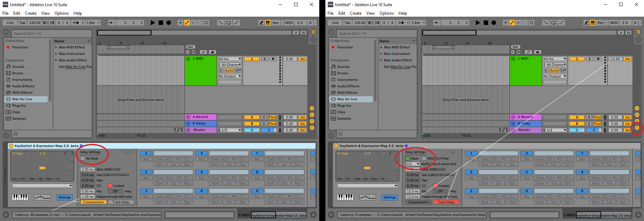Screen dimensions: 644x221
Task: Open Edit menu in right Ableton window
Action: [342, 13]
